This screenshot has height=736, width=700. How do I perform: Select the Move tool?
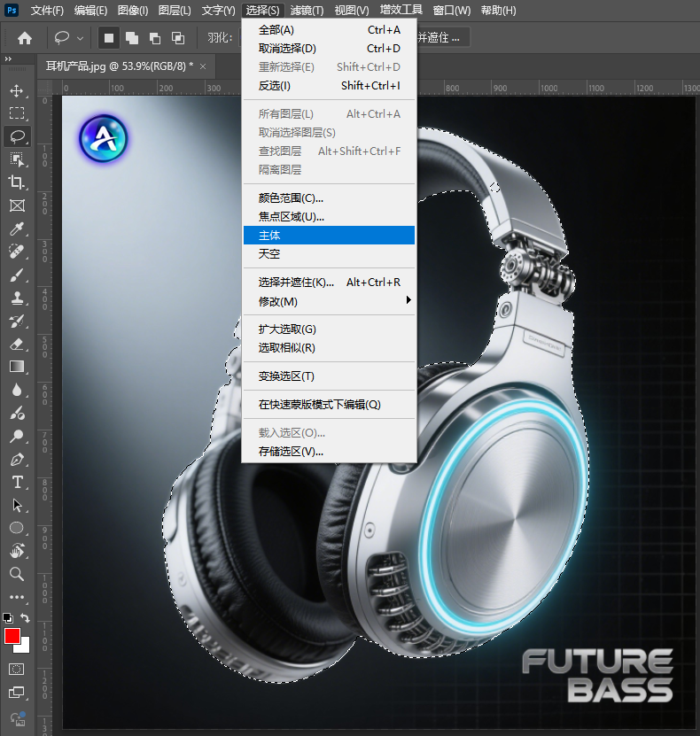point(17,90)
